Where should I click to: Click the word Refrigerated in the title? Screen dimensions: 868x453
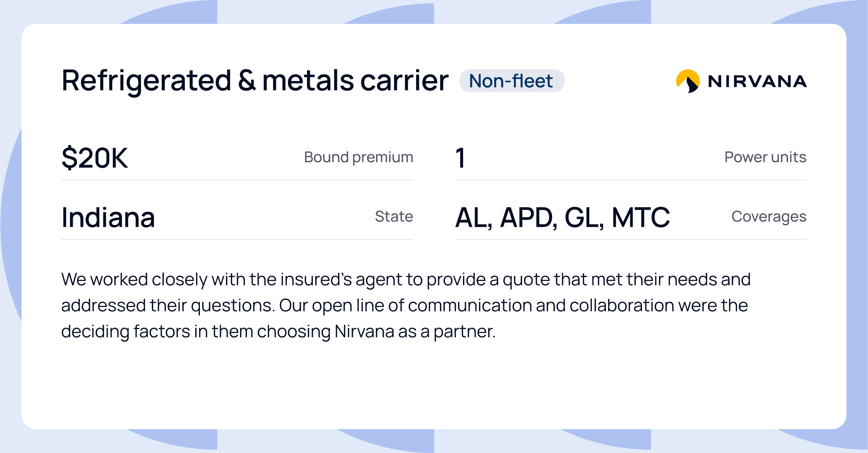pyautogui.click(x=146, y=81)
